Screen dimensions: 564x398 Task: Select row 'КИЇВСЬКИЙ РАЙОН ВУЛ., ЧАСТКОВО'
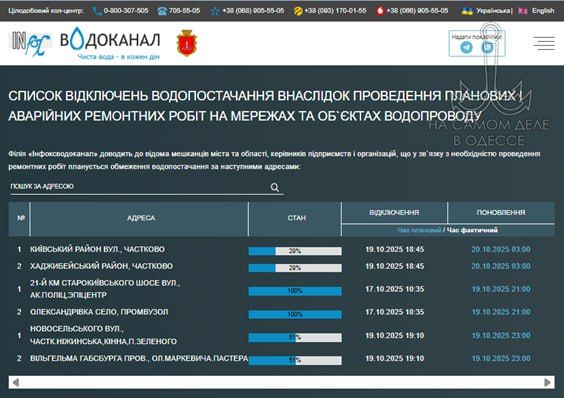[97, 249]
